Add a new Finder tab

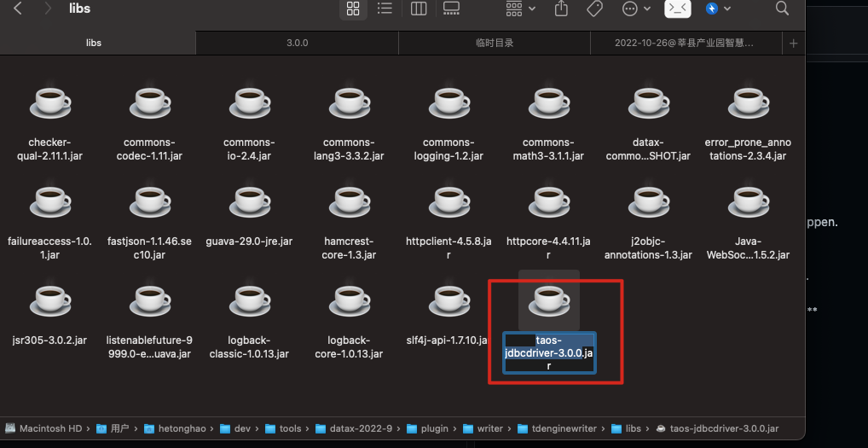tap(793, 44)
